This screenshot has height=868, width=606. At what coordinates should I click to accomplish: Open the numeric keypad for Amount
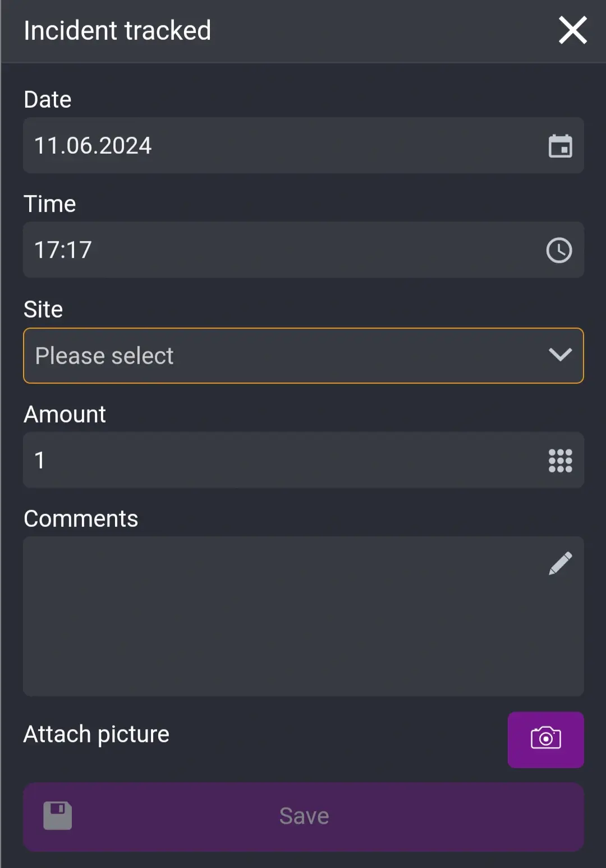[561, 460]
